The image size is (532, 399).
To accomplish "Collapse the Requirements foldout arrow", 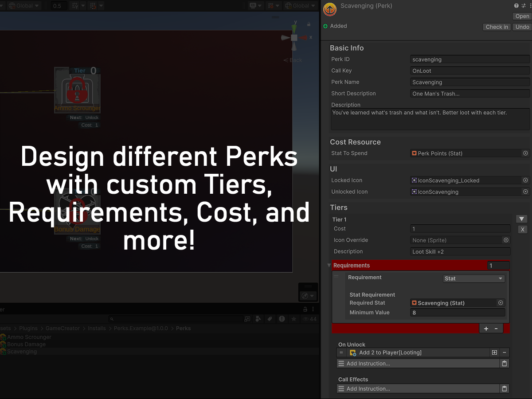I will (329, 266).
